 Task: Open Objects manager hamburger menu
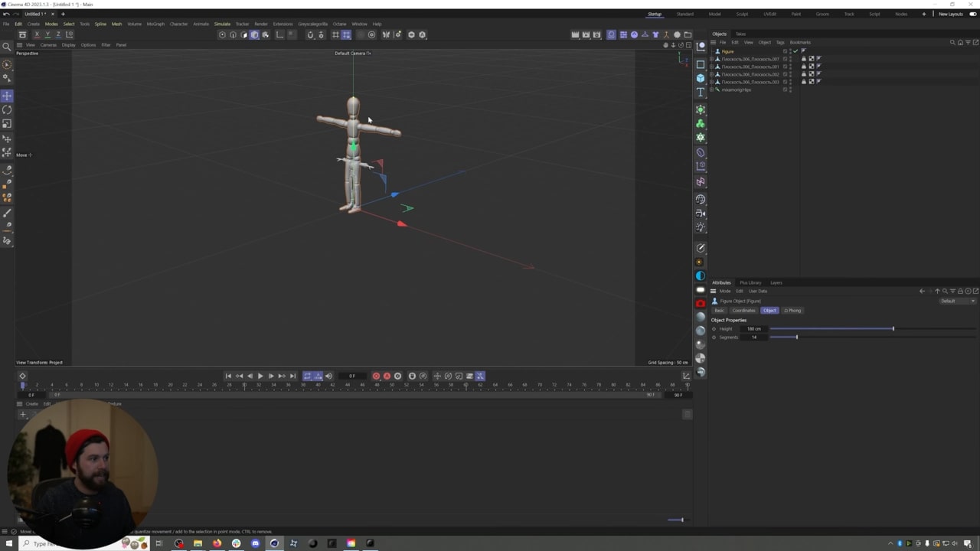point(714,42)
